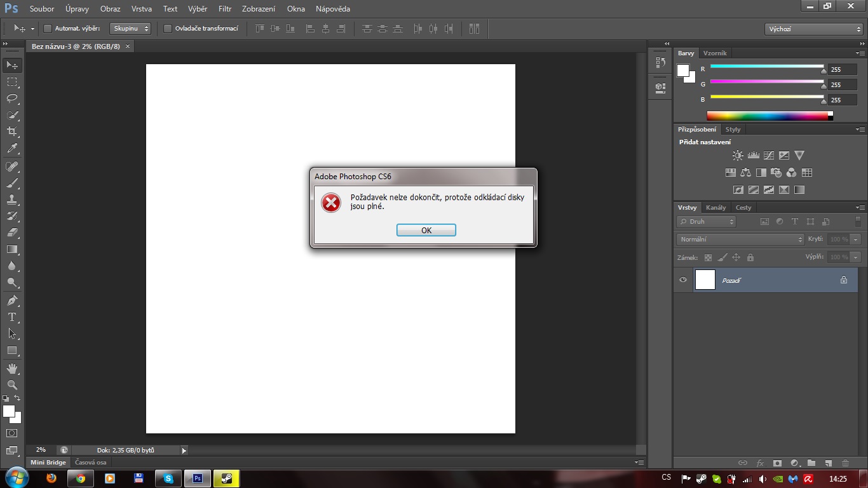The image size is (868, 488).
Task: Select the Crop tool
Action: pyautogui.click(x=12, y=132)
